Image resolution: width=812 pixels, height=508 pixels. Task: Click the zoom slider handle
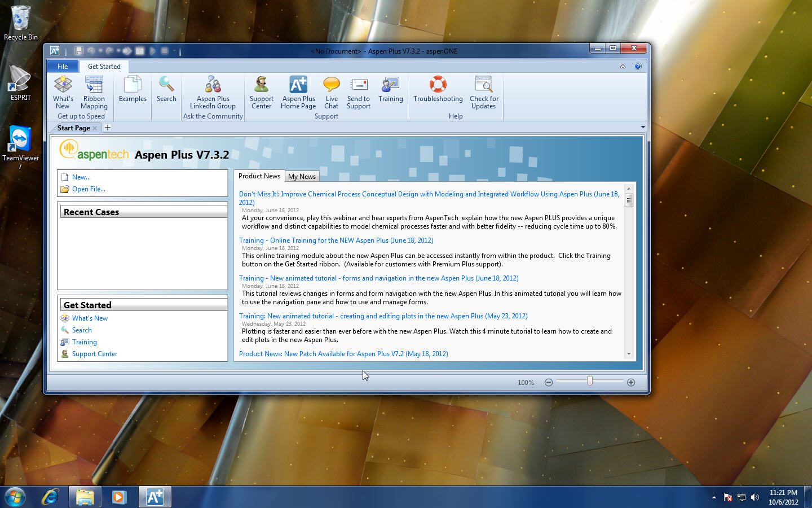pos(590,382)
